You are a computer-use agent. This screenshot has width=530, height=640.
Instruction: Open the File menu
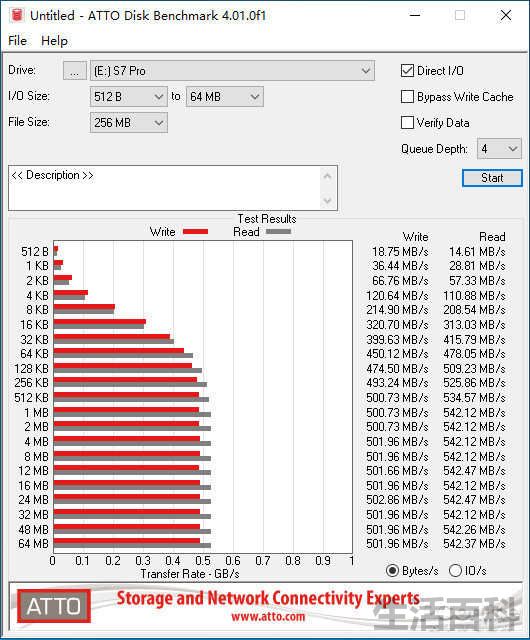coord(17,41)
